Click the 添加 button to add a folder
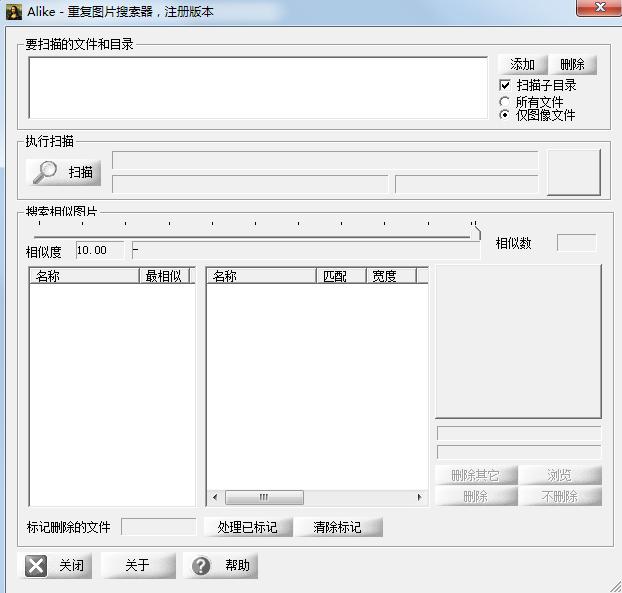 (522, 64)
